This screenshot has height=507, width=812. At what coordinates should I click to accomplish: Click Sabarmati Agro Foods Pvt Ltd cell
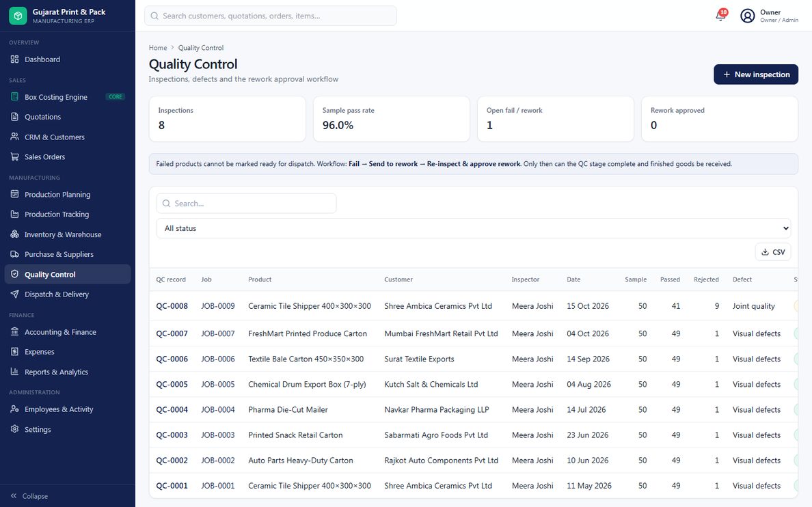coord(436,435)
